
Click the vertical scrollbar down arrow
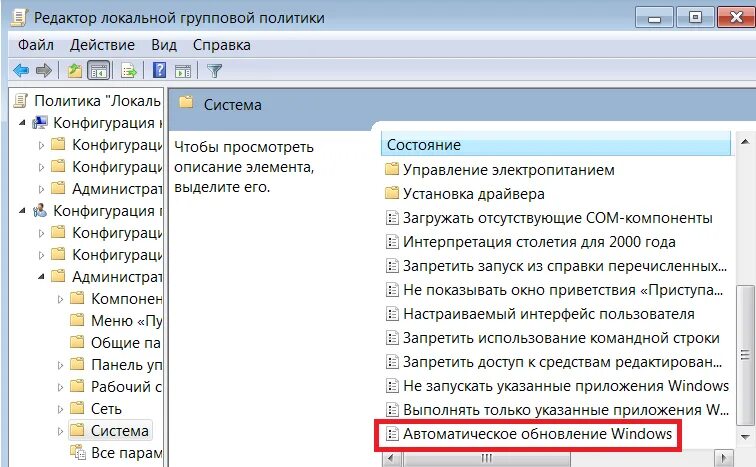745,437
